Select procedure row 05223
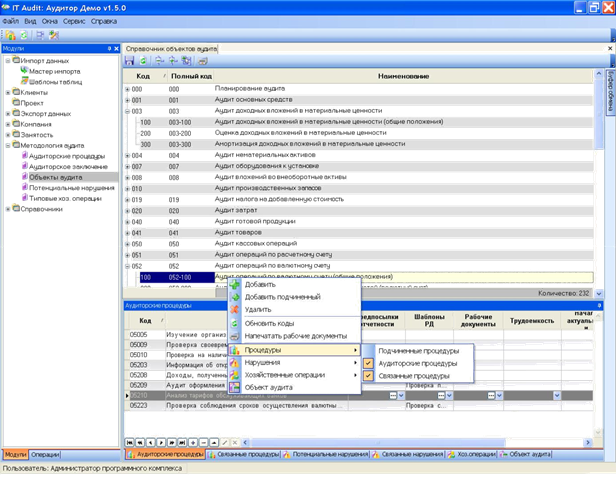The width and height of the screenshot is (616, 493). [x=358, y=405]
